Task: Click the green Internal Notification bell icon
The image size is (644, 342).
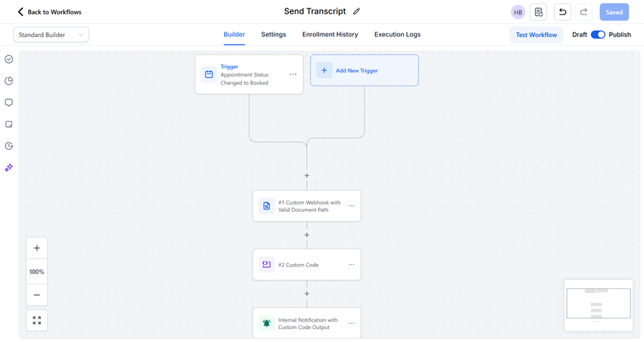Action: pos(266,324)
